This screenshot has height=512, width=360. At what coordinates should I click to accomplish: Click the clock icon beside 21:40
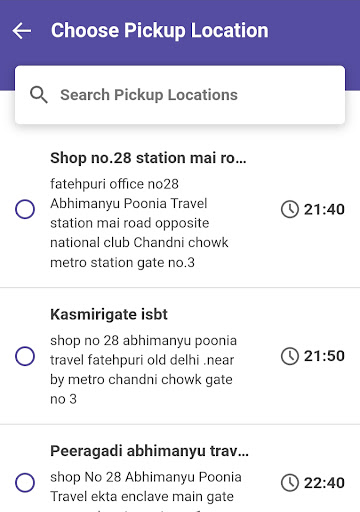point(290,209)
